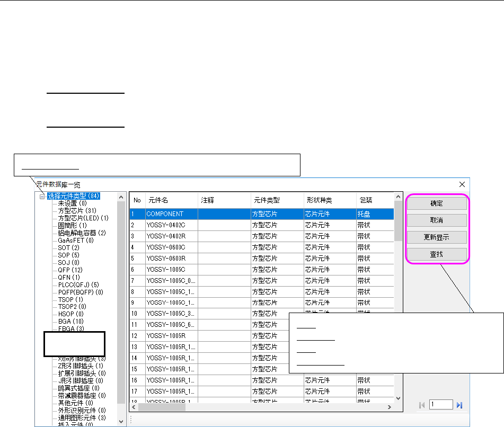Select SOT (2) tree item
Image resolution: width=504 pixels, height=427 pixels.
coord(68,248)
